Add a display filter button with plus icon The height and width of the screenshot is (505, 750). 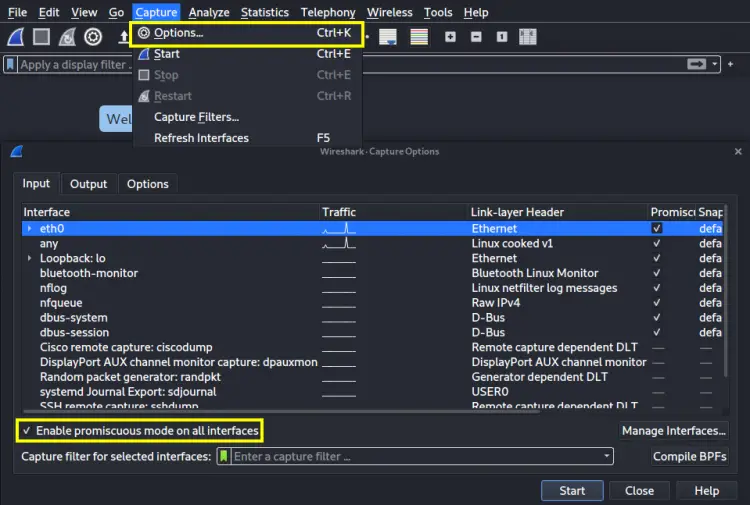click(x=730, y=64)
